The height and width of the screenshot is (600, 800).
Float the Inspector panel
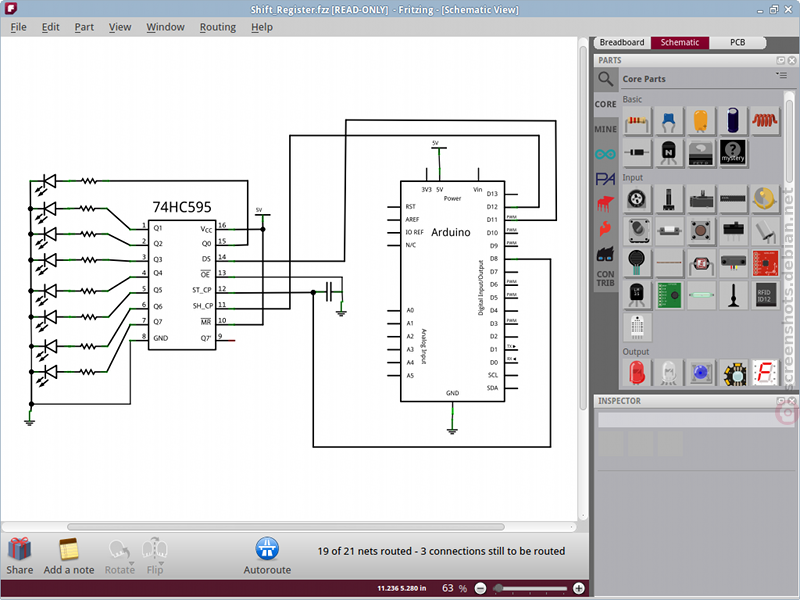point(781,401)
